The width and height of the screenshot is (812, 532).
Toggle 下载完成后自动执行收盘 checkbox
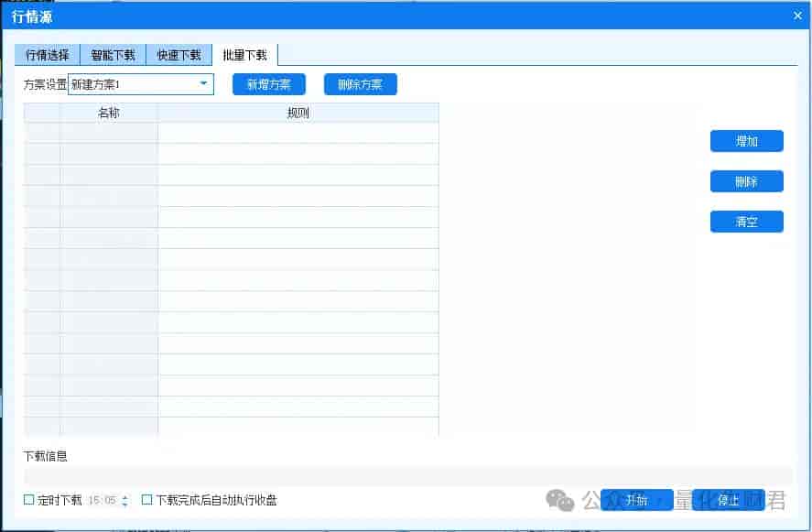(x=147, y=500)
